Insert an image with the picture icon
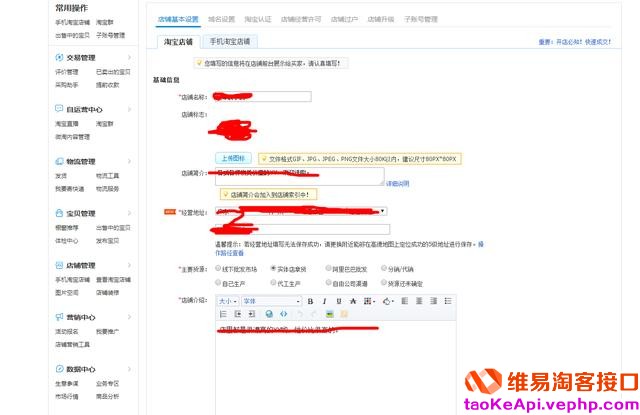 [329, 314]
